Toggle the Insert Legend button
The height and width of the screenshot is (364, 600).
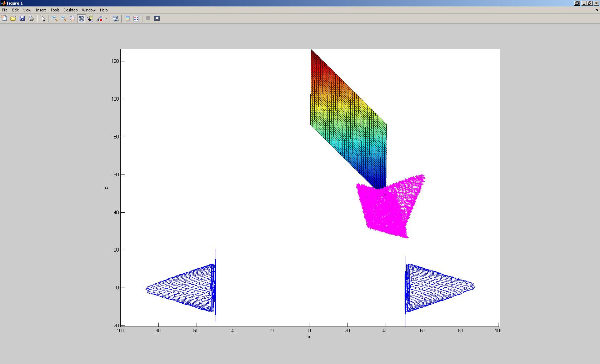coord(136,19)
